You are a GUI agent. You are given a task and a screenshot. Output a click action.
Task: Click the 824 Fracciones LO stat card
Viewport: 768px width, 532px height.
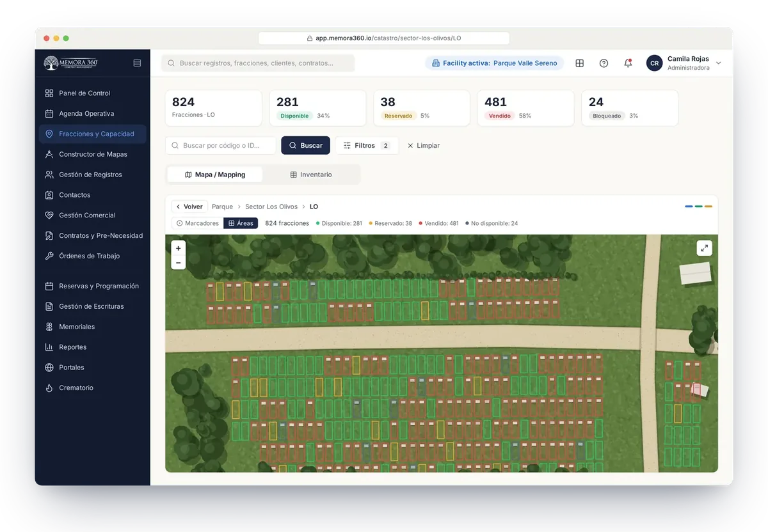pyautogui.click(x=214, y=108)
